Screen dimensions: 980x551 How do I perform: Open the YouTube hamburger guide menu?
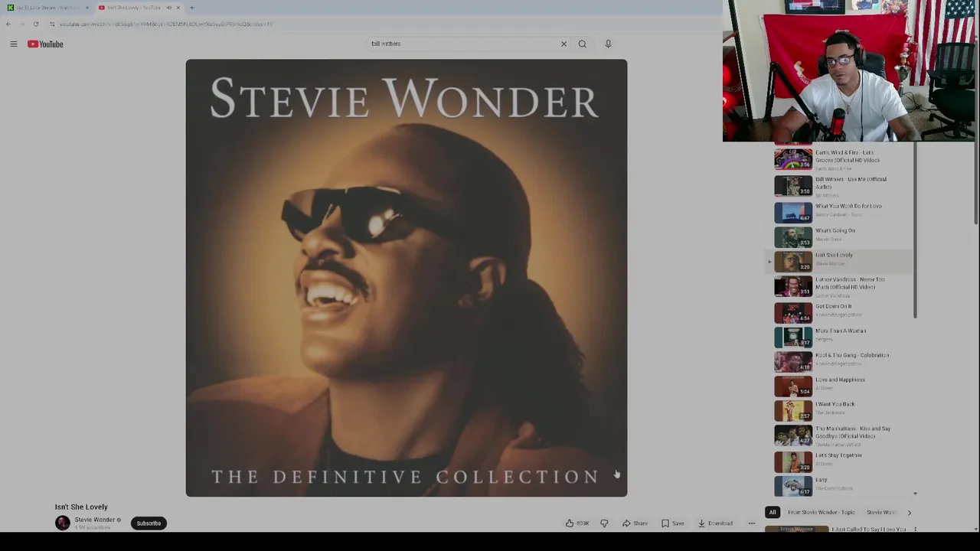pos(14,44)
